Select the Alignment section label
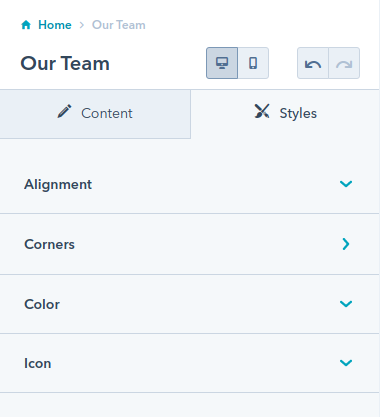380x417 pixels. (58, 184)
